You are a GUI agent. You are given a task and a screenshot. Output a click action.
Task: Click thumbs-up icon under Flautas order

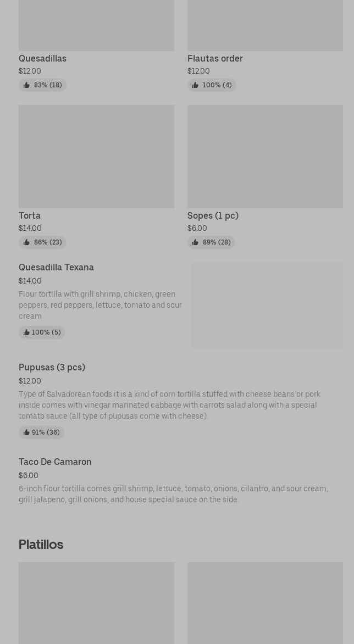click(x=195, y=85)
